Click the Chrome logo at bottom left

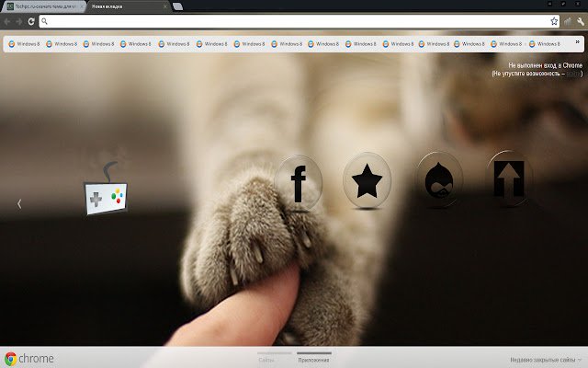[10, 359]
